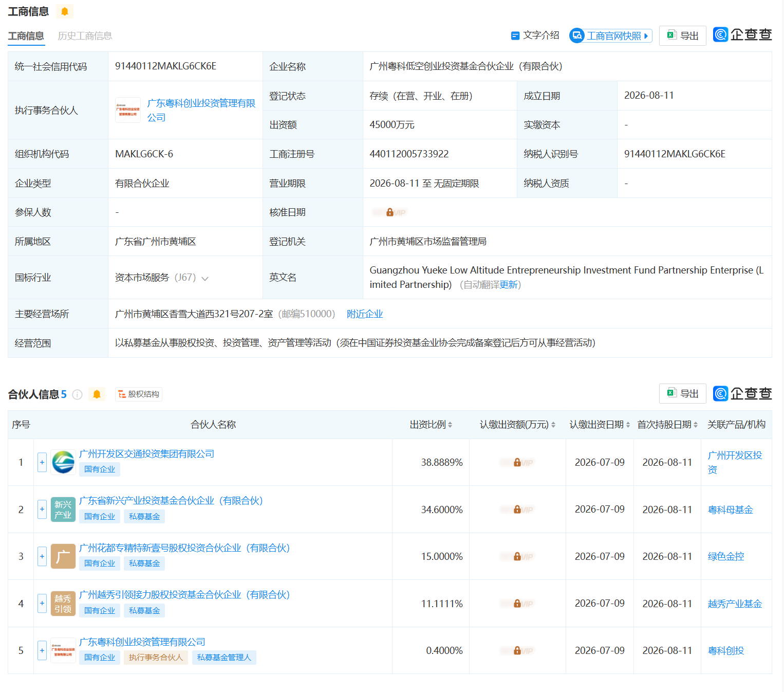The width and height of the screenshot is (784, 692).
Task: Open partner 广州花都专精特新壹号股权投资合伙企业 link
Action: [184, 548]
